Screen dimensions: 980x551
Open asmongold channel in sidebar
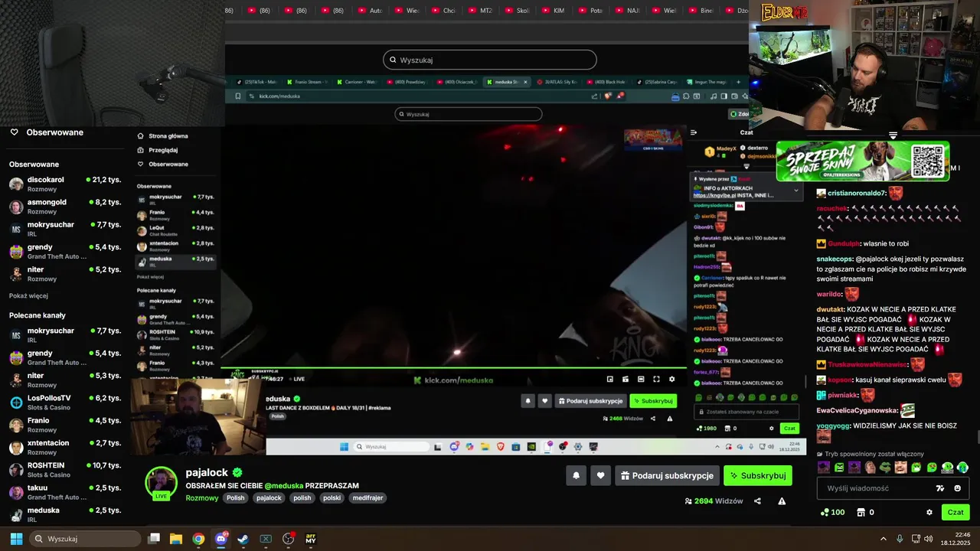pyautogui.click(x=65, y=207)
